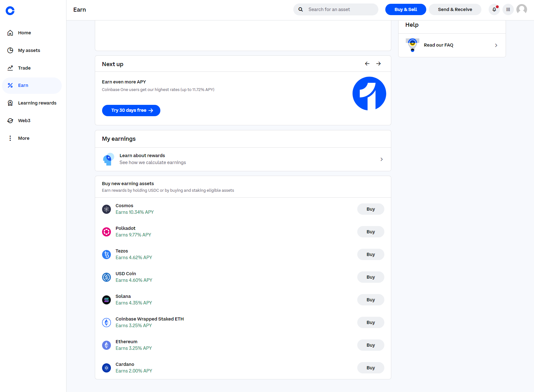Screen dimensions: 534x392
Task: Start Try 30 days free trial
Action: pos(131,111)
